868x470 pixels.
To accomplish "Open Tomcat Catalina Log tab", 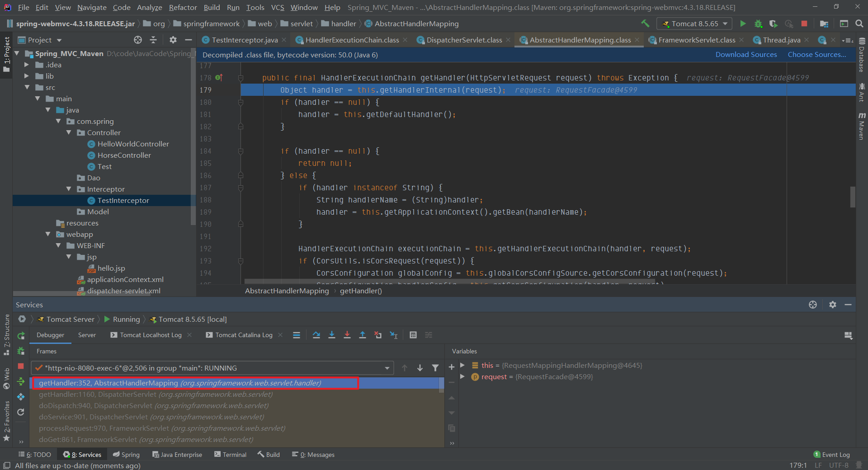I will pos(244,335).
